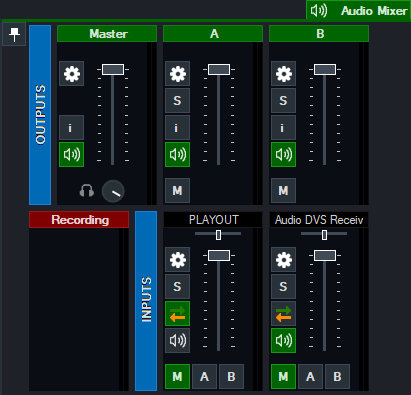Viewport: 411px width, 395px height.
Task: Route PLAYOUT input to bus A
Action: (x=204, y=377)
